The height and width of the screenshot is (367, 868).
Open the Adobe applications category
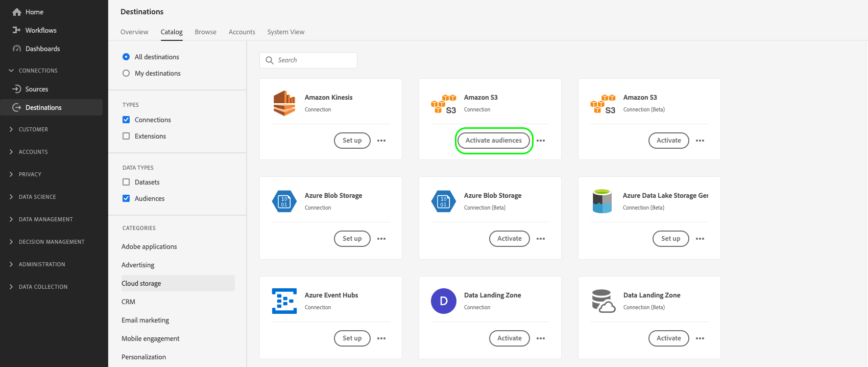click(x=149, y=246)
